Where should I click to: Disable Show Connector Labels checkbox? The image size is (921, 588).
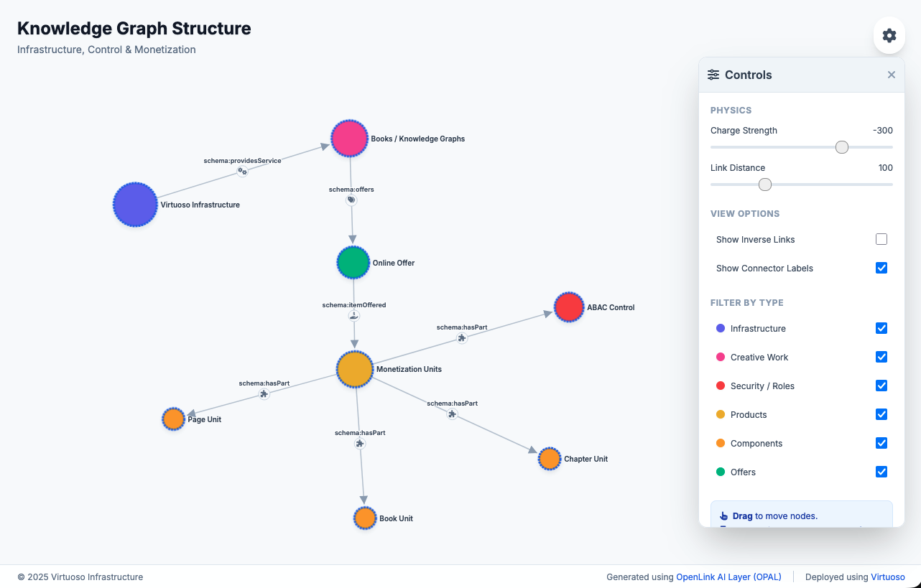(x=881, y=268)
